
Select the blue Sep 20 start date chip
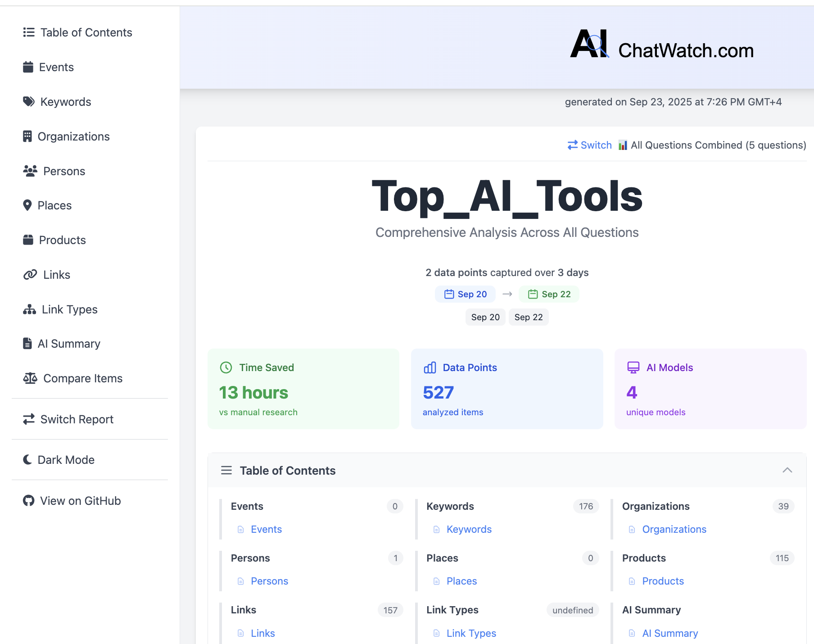coord(465,294)
